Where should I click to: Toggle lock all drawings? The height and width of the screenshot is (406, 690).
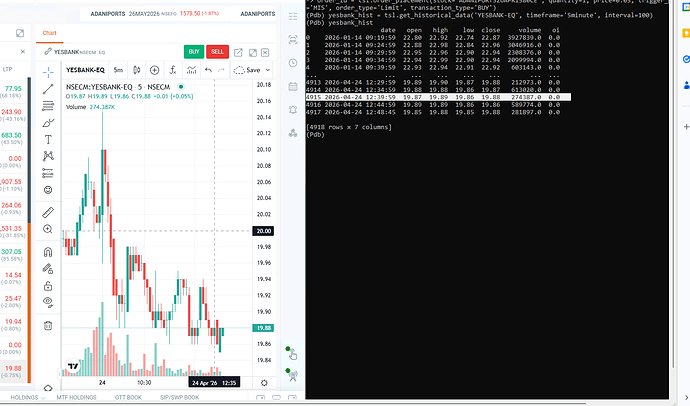click(x=48, y=286)
